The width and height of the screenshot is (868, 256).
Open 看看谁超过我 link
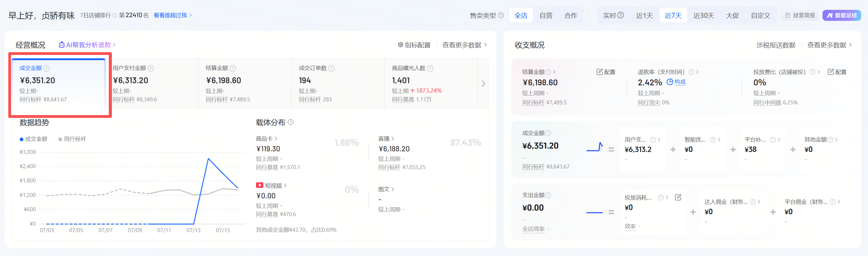click(x=172, y=15)
